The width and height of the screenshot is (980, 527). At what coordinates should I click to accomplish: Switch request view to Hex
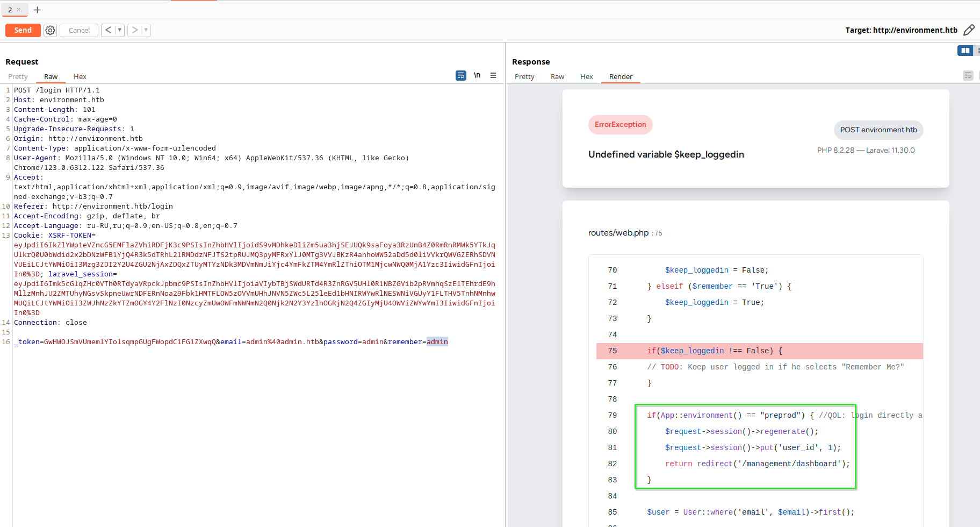pyautogui.click(x=80, y=76)
